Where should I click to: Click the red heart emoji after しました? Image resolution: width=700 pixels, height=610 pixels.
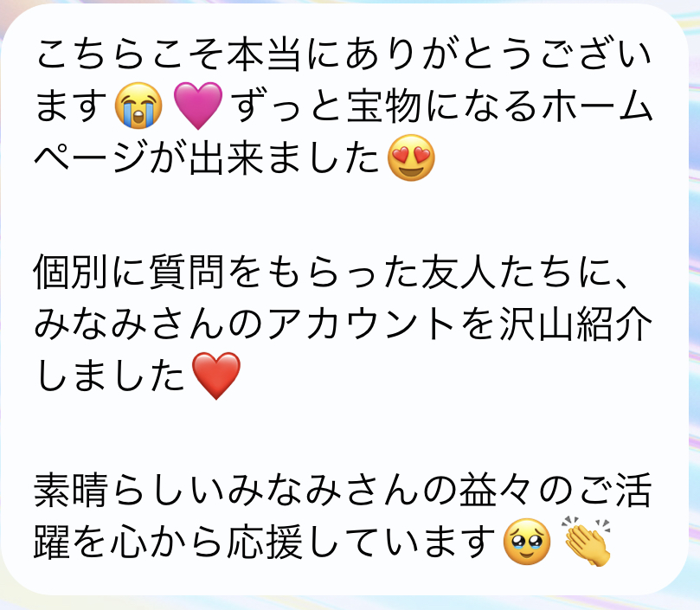(x=216, y=376)
